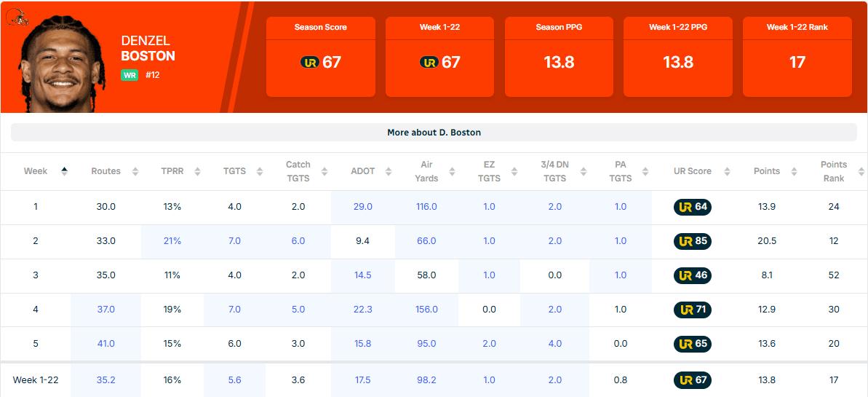The width and height of the screenshot is (868, 397).
Task: Click the UR 71 score badge
Action: pyautogui.click(x=693, y=310)
